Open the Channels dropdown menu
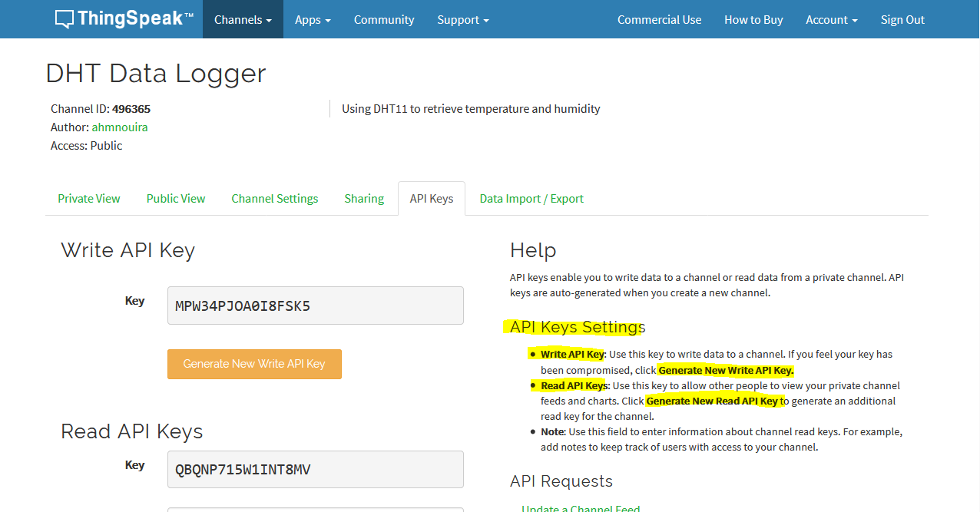Viewport: 980px width, 512px height. 243,19
